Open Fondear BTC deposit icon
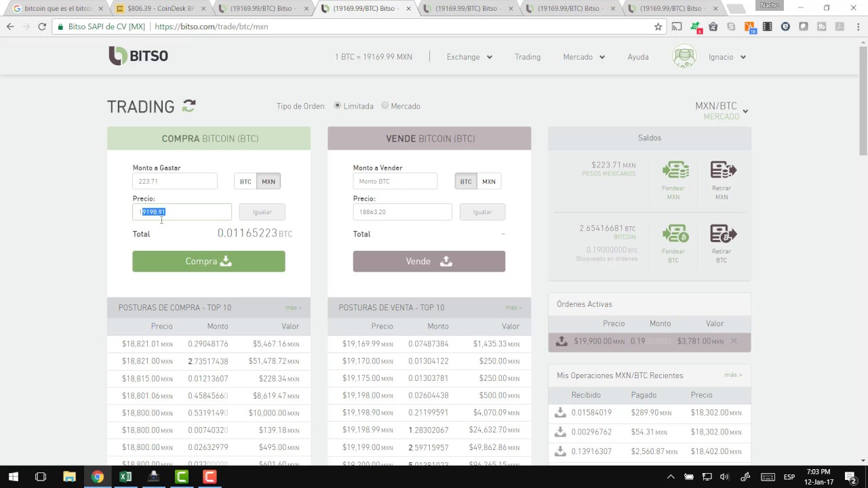This screenshot has width=868, height=488. coord(674,234)
